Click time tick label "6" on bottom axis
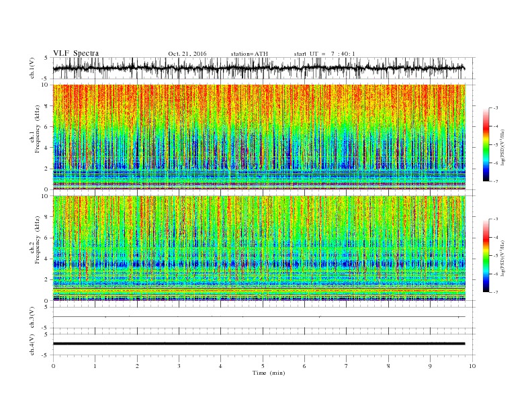 [304, 366]
